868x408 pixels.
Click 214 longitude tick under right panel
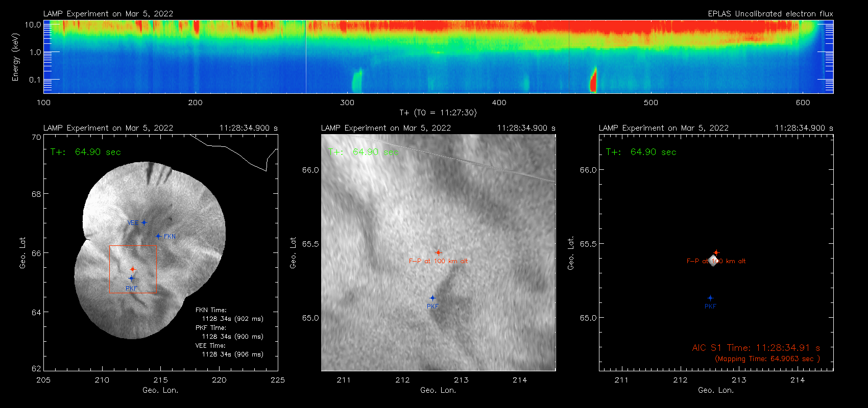coord(798,380)
